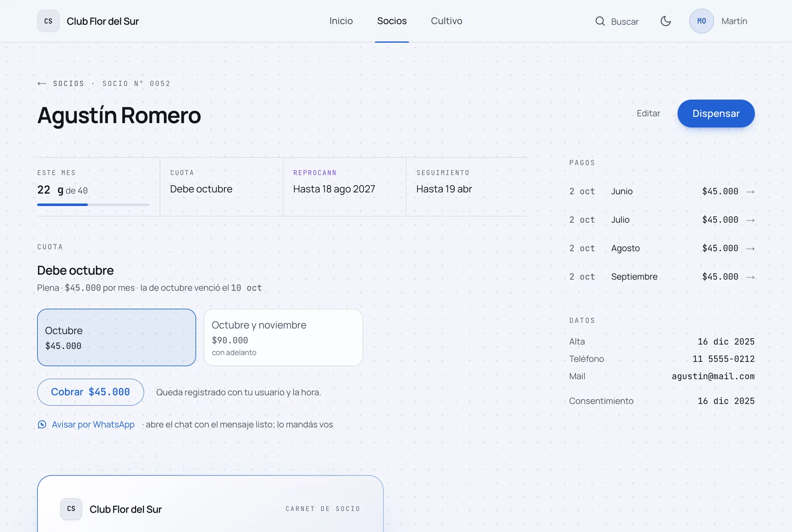The width and height of the screenshot is (792, 532).
Task: Click the REPROCANN label
Action: click(x=315, y=173)
